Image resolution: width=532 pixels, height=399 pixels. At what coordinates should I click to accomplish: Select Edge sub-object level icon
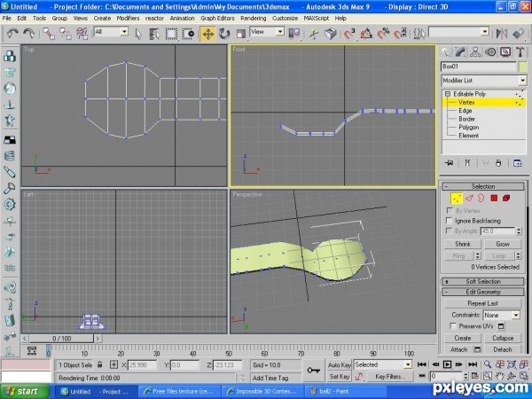pos(469,198)
